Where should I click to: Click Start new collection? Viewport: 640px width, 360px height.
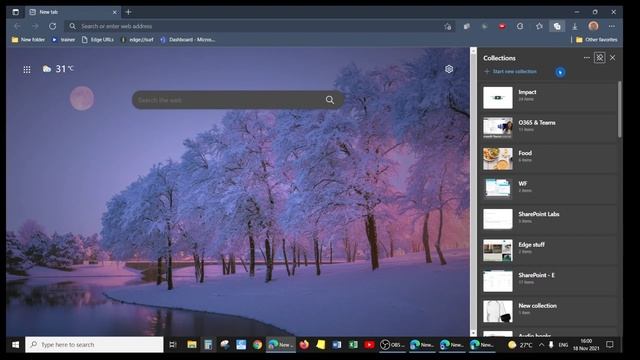click(510, 71)
